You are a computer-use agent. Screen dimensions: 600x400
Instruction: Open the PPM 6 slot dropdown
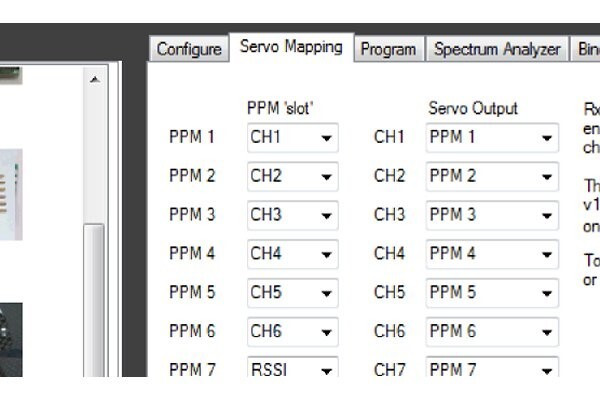click(x=292, y=332)
